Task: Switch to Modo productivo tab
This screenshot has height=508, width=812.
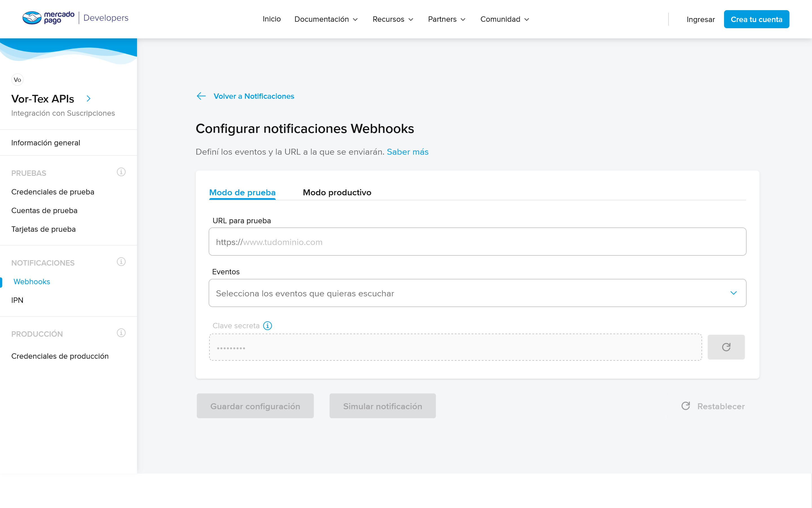Action: [337, 192]
